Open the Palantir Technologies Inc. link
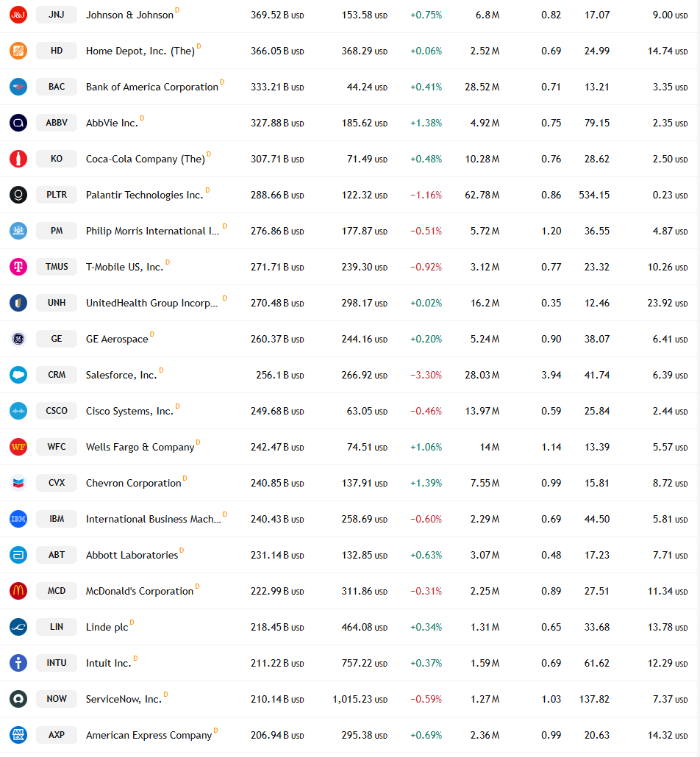Viewport: 700px width, 757px height. (144, 195)
